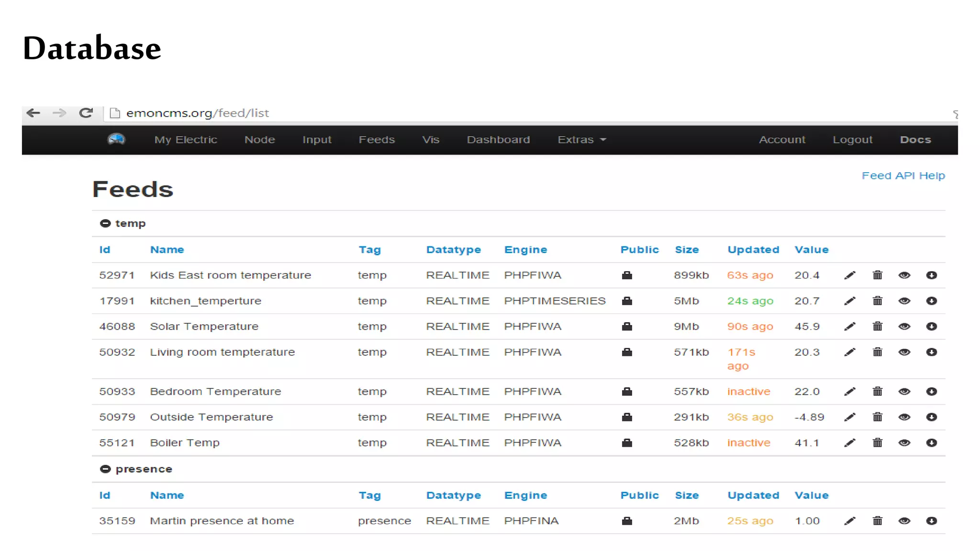View Outside Temperature feed via eye icon

904,417
